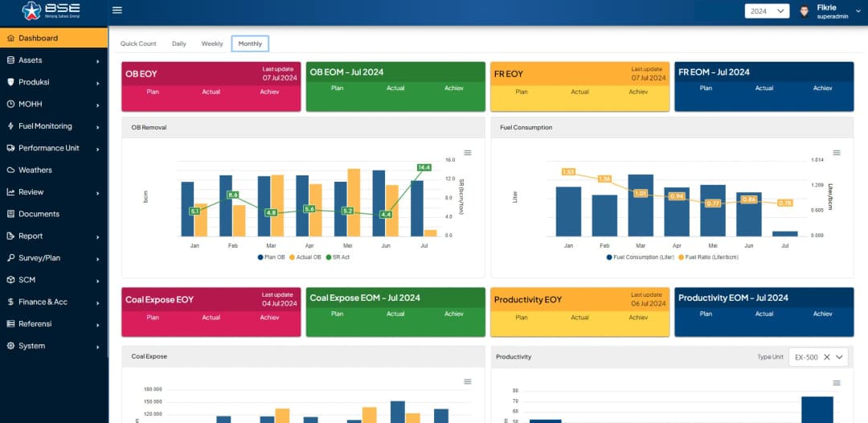Open the Fuel Consumption chart menu icon
This screenshot has height=423, width=868.
pos(836,153)
